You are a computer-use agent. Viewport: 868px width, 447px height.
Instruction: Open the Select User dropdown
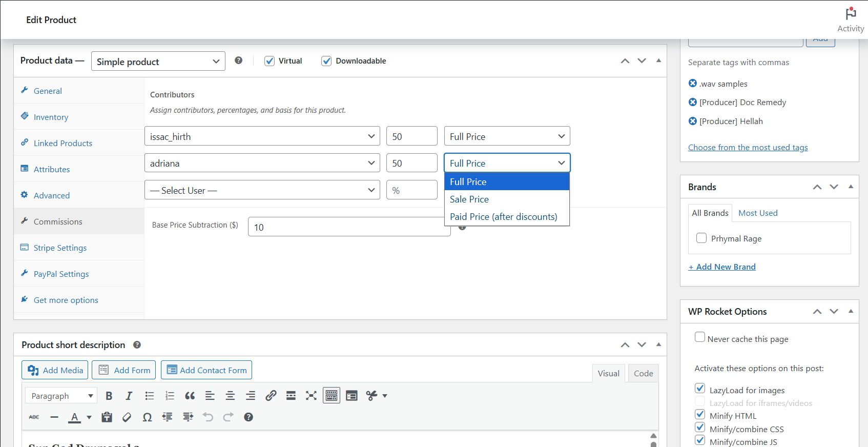click(x=262, y=190)
